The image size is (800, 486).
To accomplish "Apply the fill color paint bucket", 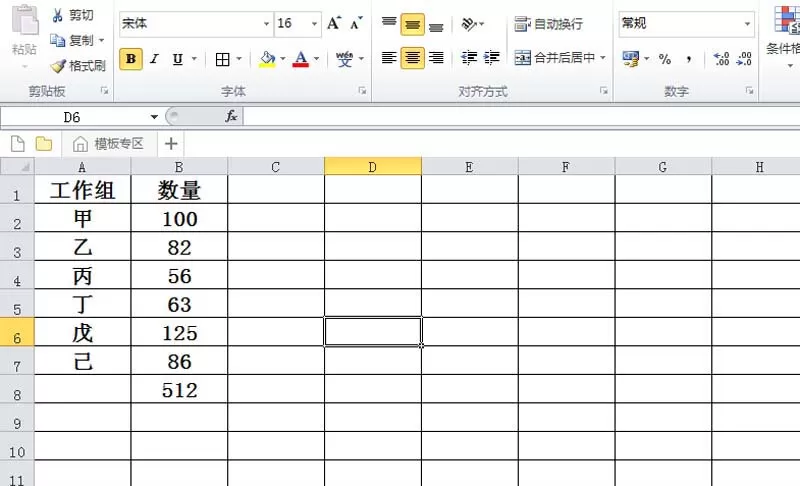I will point(267,60).
